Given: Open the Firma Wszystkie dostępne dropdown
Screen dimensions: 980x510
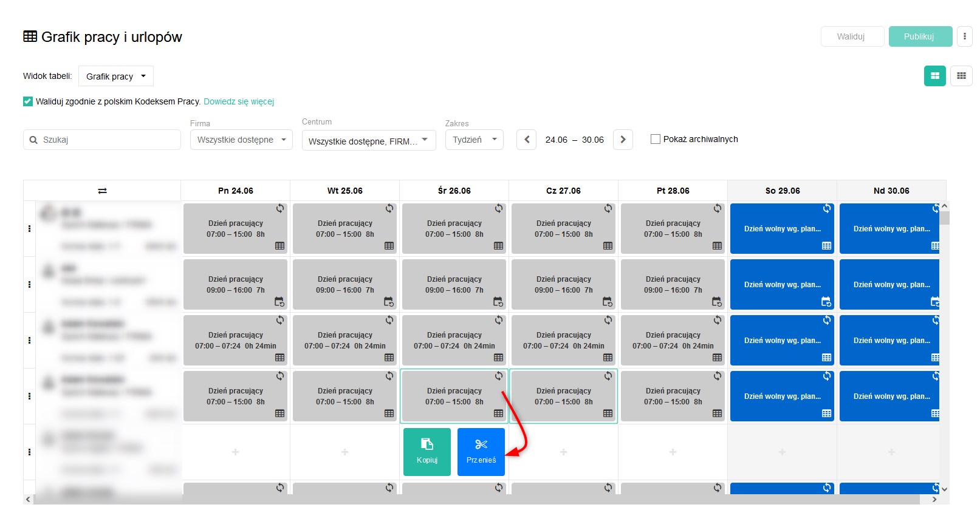Looking at the screenshot, I should 241,140.
